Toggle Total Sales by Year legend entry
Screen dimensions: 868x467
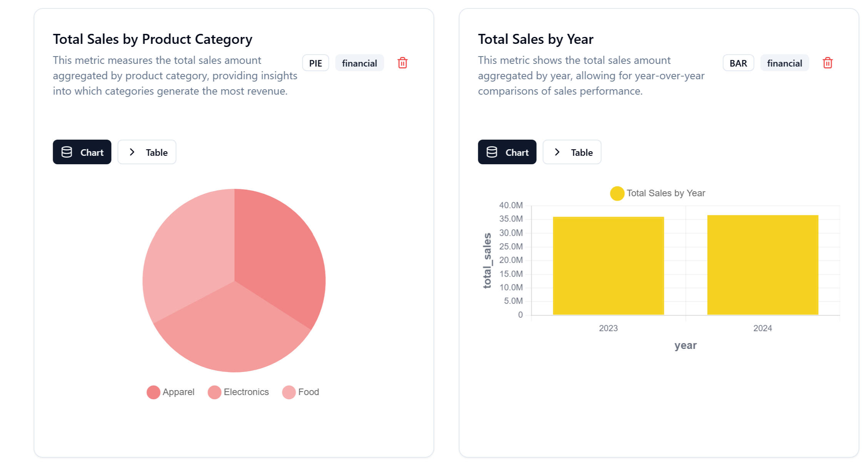(658, 193)
